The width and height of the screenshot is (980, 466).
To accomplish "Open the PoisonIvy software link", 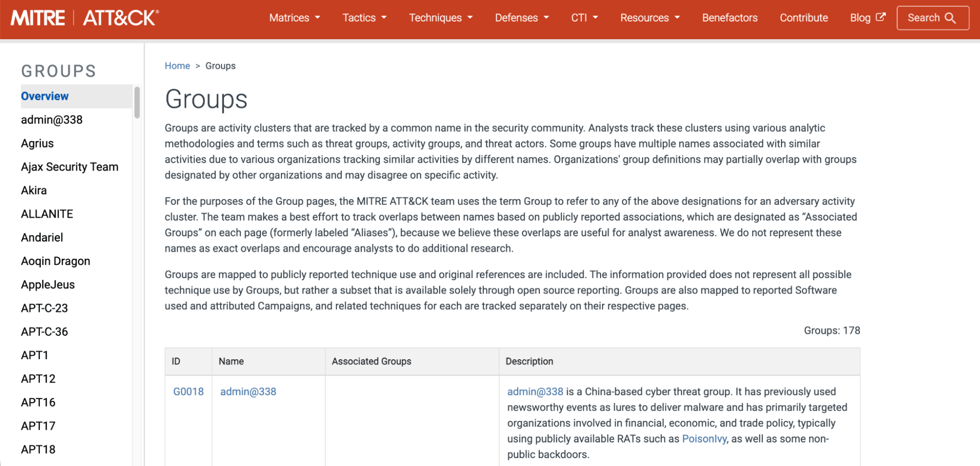I will (x=704, y=439).
